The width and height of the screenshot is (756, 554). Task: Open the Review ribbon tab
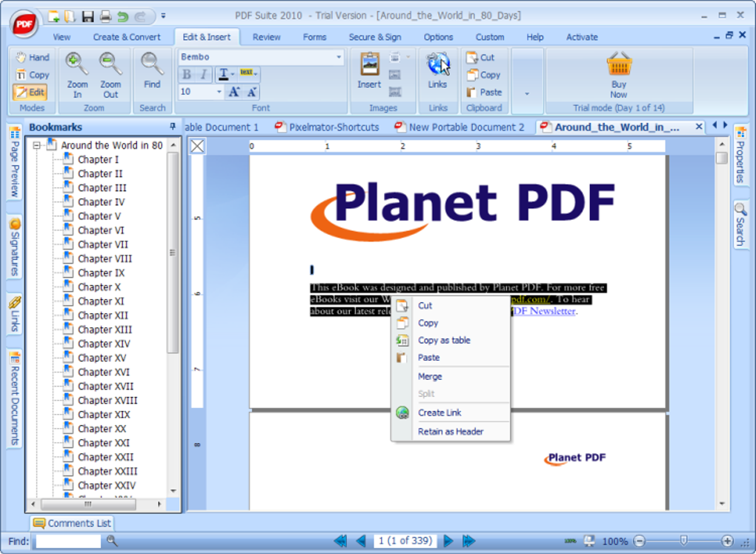pos(267,37)
